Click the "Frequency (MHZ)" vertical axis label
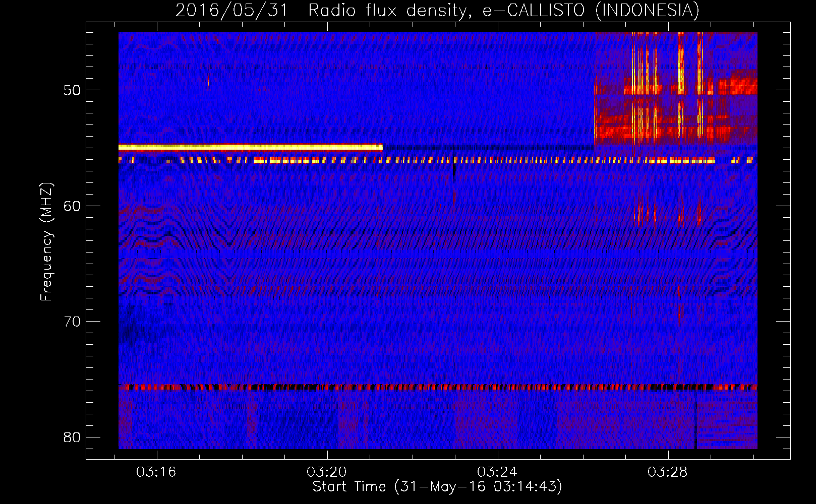 click(x=46, y=241)
